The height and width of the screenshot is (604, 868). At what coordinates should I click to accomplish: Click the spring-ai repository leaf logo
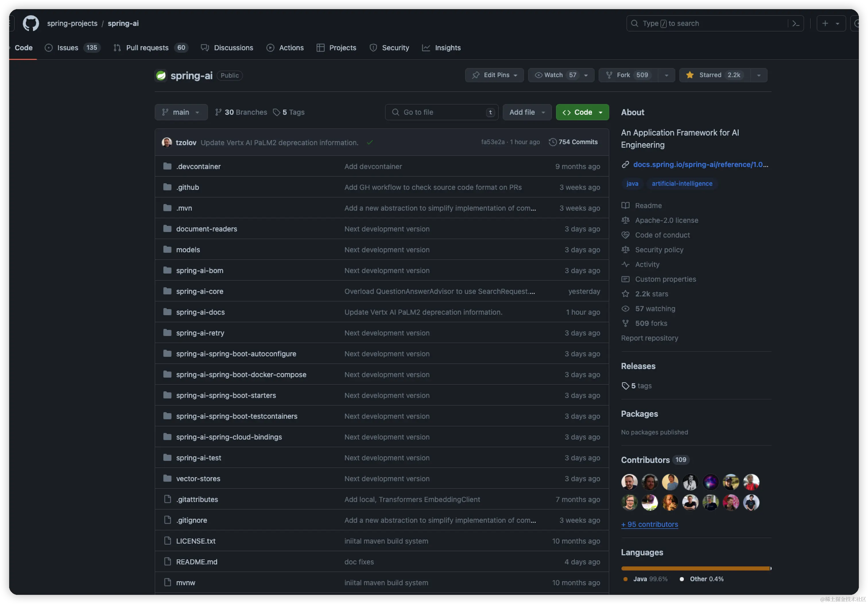(161, 75)
